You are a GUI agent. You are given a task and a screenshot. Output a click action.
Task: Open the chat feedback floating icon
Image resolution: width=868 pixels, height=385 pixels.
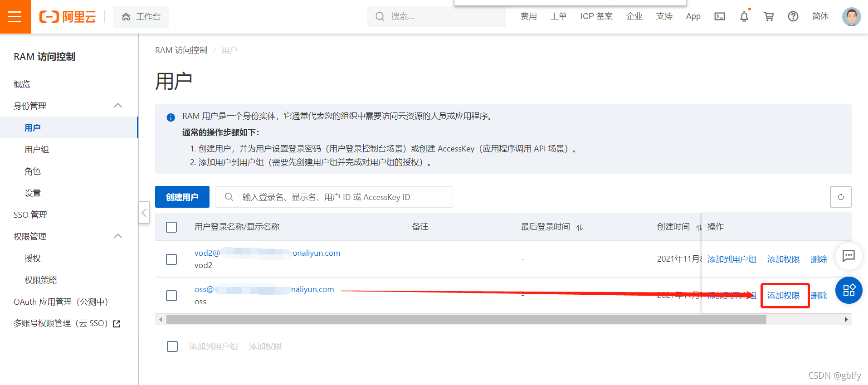848,256
